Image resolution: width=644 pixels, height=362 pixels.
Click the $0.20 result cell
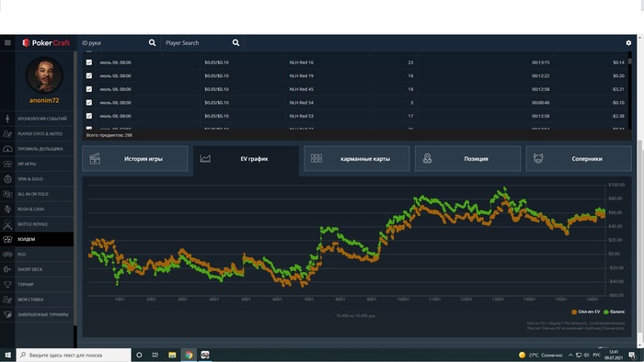(x=618, y=76)
